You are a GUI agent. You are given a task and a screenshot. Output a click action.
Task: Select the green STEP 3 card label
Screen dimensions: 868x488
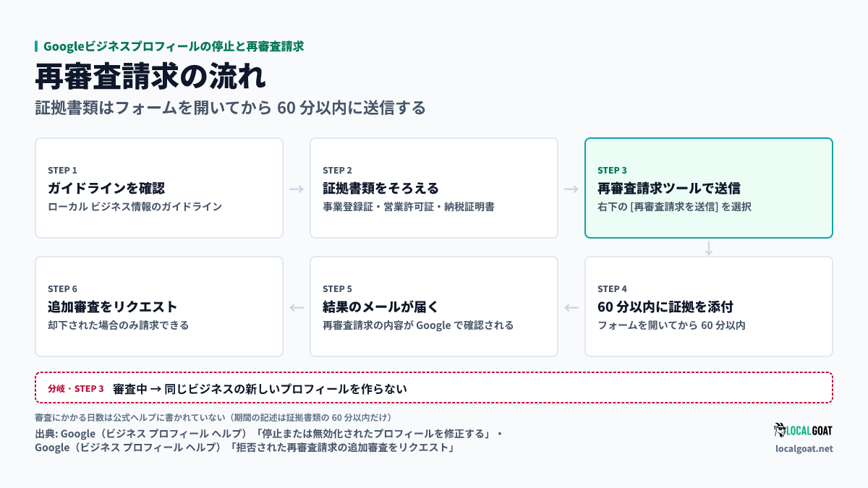(613, 171)
